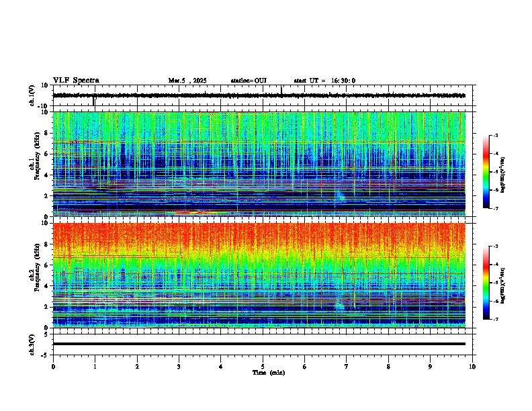
Task: Click the ch.2 spectrogram color scale bar
Action: coord(486,283)
